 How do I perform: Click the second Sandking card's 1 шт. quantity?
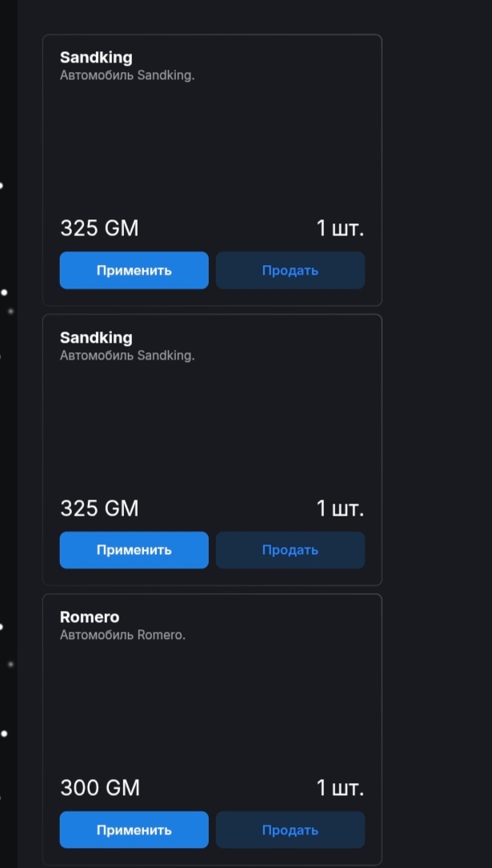point(340,508)
